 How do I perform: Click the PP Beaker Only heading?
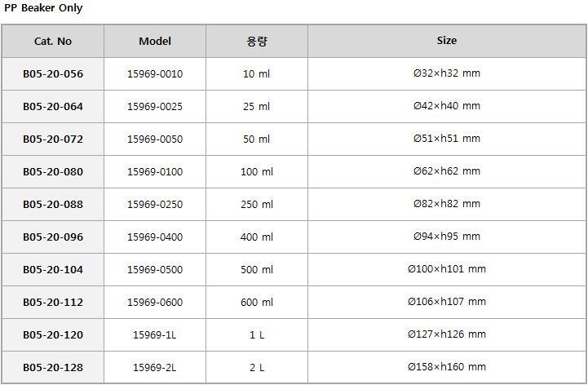[x=43, y=8]
